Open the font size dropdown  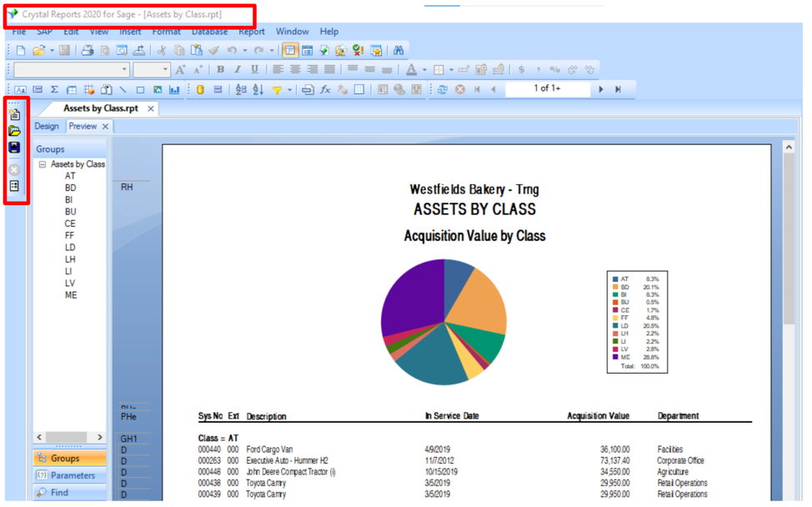(x=165, y=69)
